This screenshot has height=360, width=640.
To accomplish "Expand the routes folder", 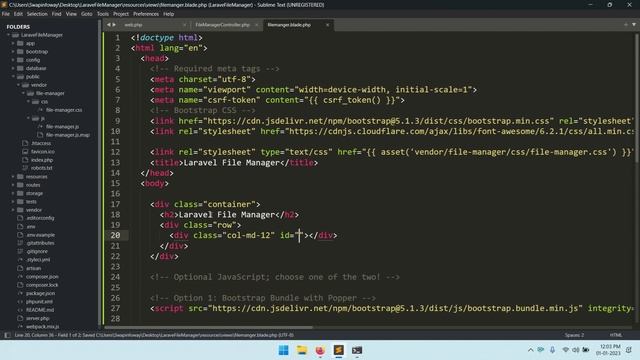I will tap(13, 185).
